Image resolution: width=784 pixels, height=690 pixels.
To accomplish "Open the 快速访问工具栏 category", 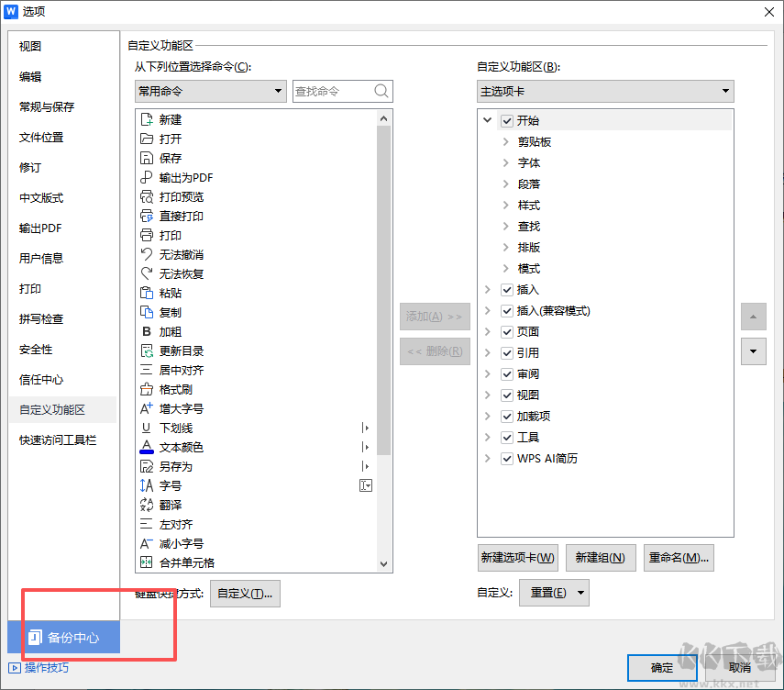I will (x=58, y=440).
